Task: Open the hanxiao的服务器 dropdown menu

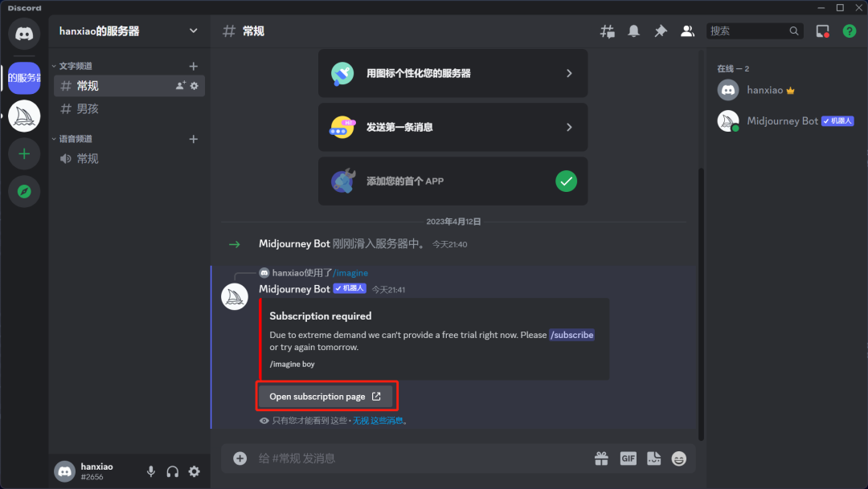Action: [x=129, y=31]
